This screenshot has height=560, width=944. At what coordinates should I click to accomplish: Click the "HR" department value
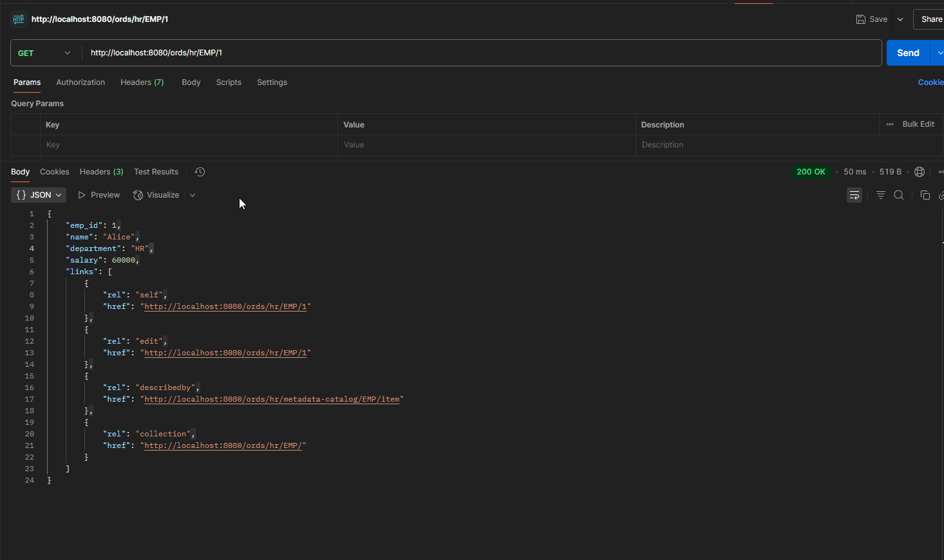click(x=140, y=248)
